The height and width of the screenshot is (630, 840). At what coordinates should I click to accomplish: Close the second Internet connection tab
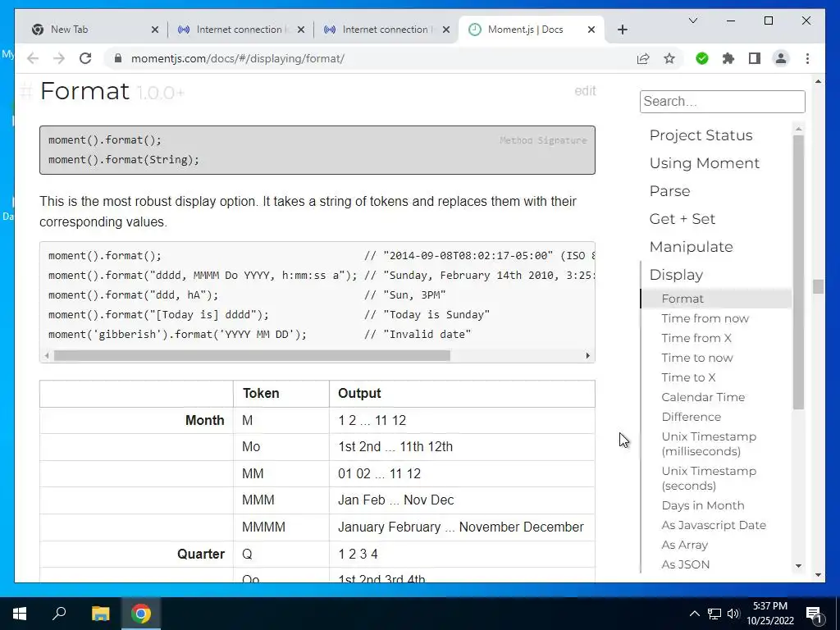pyautogui.click(x=446, y=30)
